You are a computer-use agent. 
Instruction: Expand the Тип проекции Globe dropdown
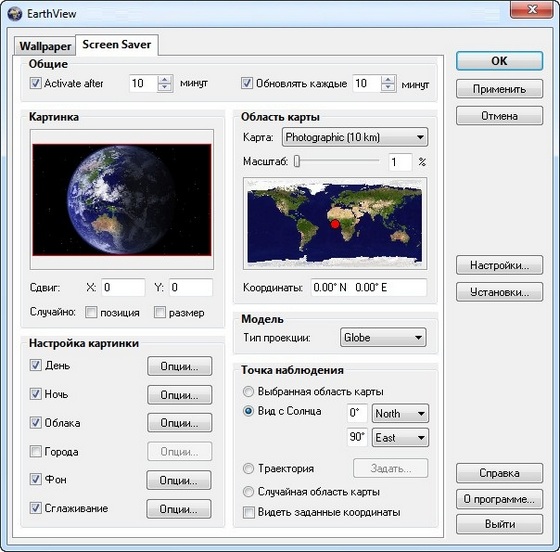pos(383,337)
